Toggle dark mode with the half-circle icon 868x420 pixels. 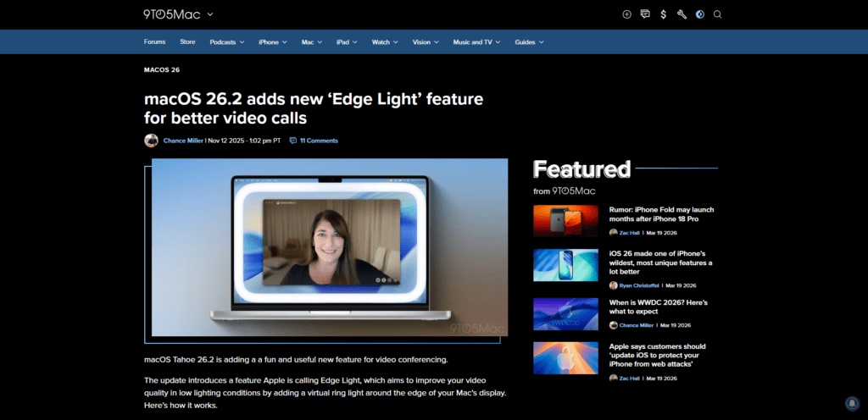pyautogui.click(x=700, y=14)
